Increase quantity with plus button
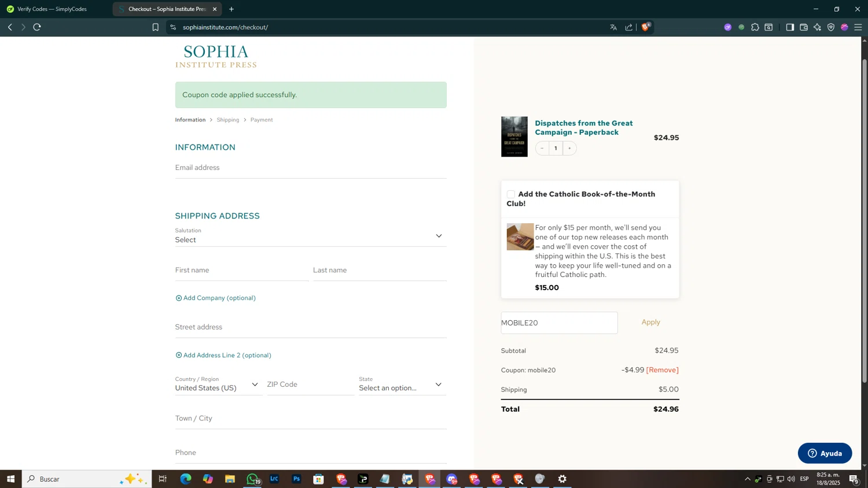This screenshot has width=868, height=488. click(x=569, y=149)
